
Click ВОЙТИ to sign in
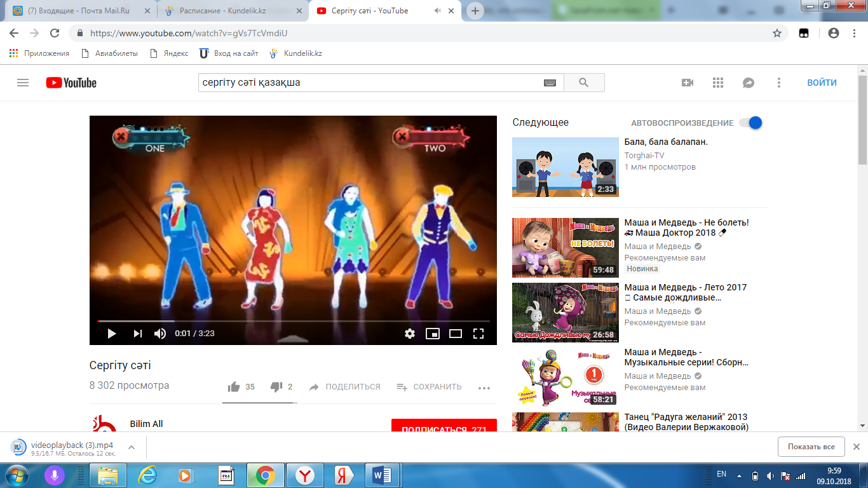coord(822,83)
